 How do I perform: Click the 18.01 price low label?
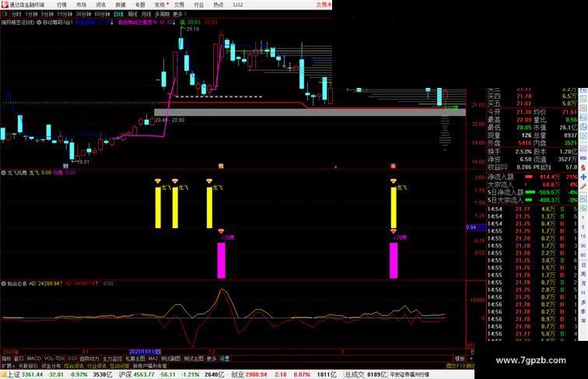pos(83,162)
